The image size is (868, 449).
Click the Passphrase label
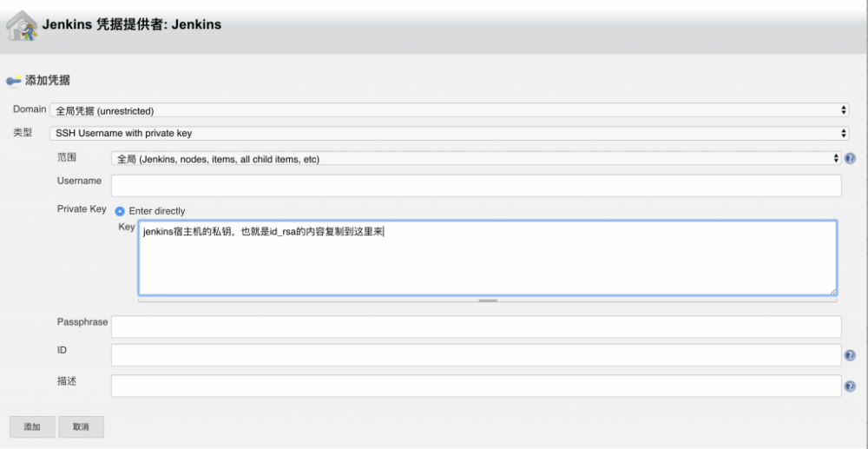[x=82, y=321]
